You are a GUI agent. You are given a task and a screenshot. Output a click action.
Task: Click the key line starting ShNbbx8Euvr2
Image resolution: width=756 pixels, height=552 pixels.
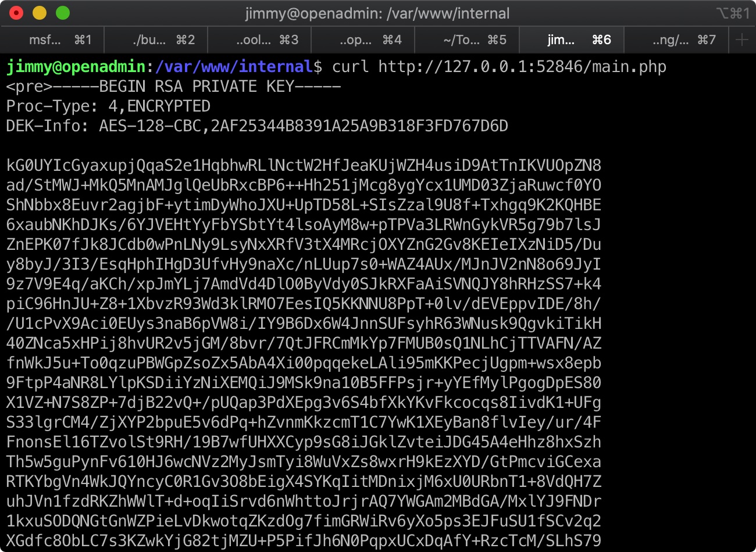(x=304, y=205)
